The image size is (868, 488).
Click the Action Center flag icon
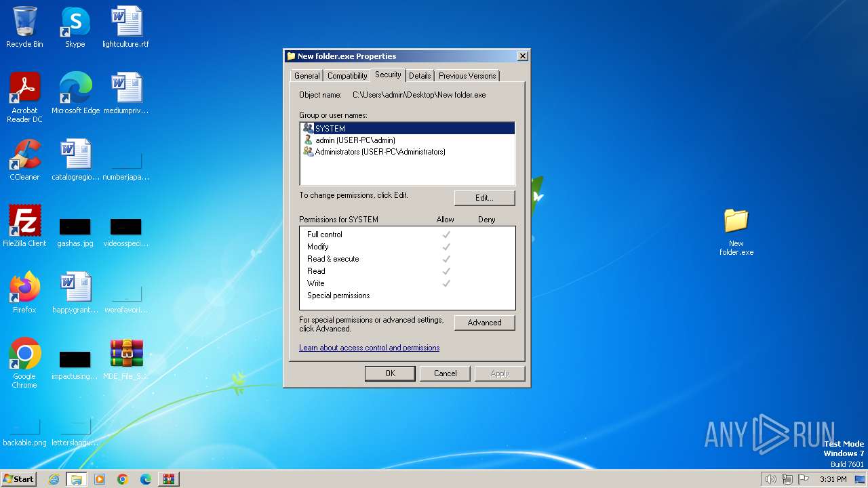[804, 479]
